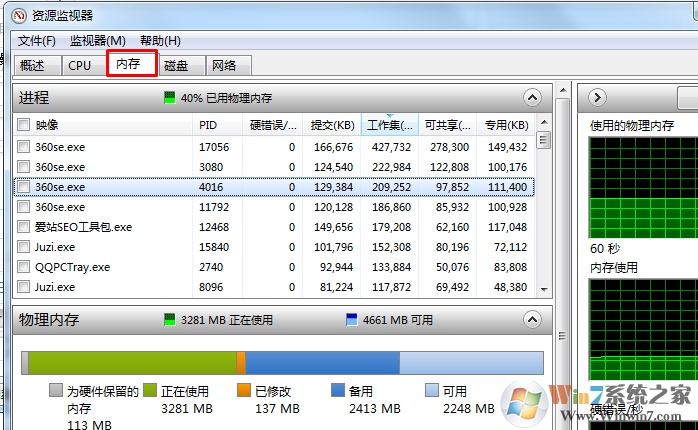This screenshot has width=698, height=430.
Task: Toggle the select-all checkbox beside 映像
Action: point(24,125)
